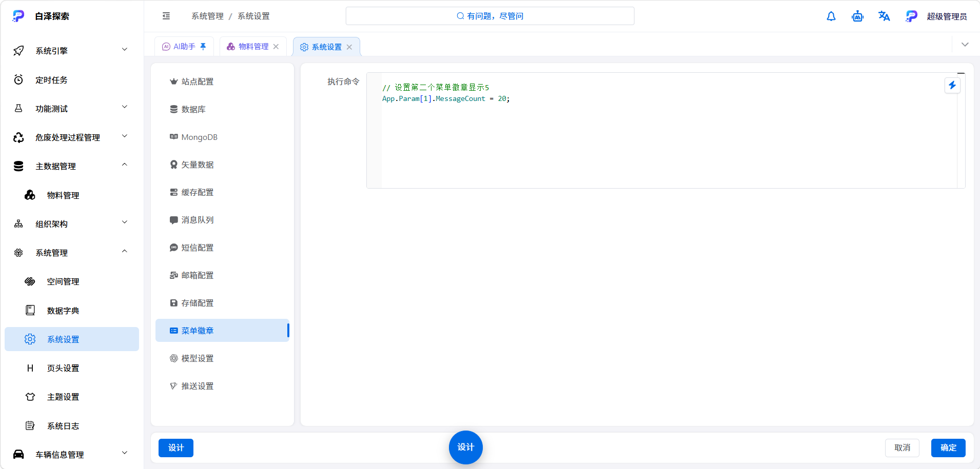Open the 缓存配置 settings section
Viewport: 980px width, 469px height.
click(x=222, y=192)
